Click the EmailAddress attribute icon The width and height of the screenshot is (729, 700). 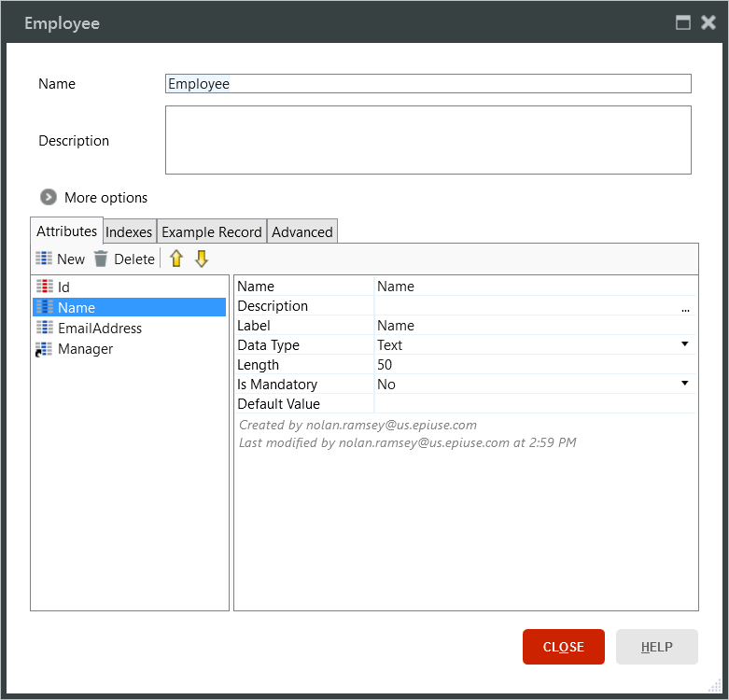45,328
